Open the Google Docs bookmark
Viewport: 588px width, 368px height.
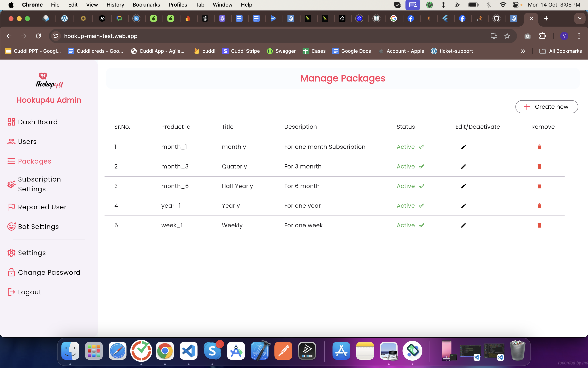pos(352,51)
